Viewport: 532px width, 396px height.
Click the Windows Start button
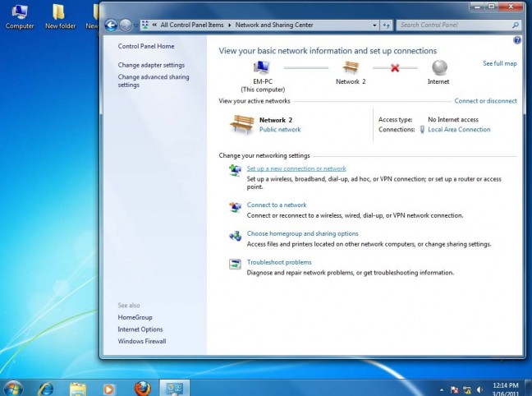(13, 388)
